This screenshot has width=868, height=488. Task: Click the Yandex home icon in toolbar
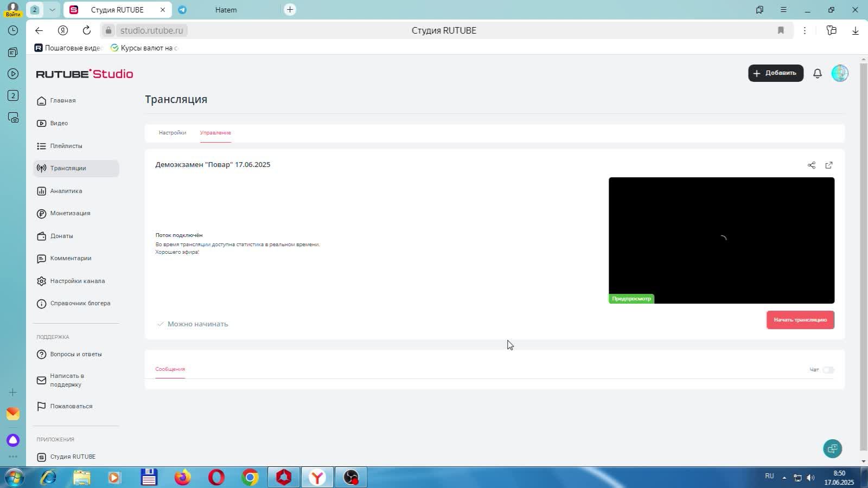pos(62,30)
